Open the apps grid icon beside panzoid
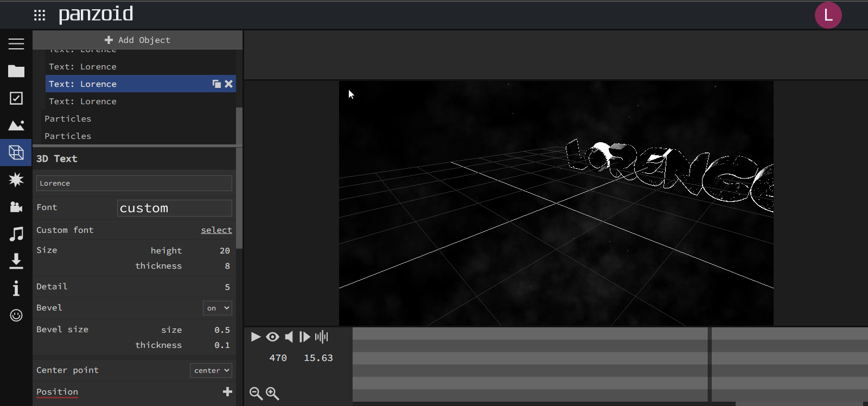868x406 pixels. pos(40,15)
